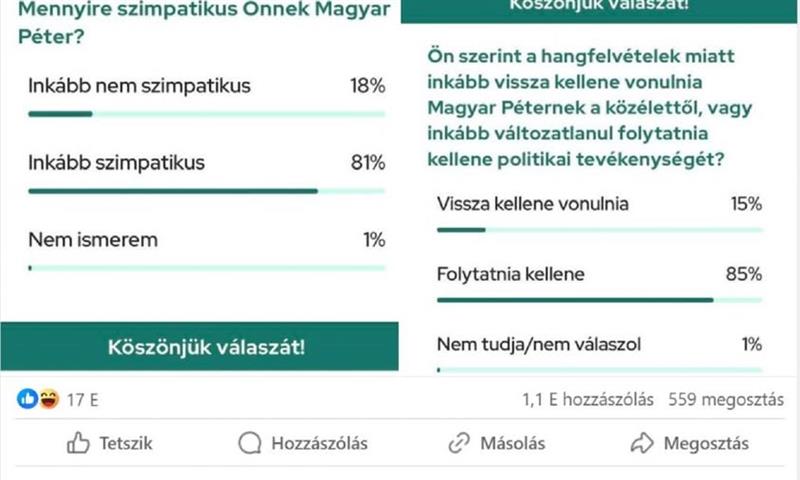Choose the Nem ismerem option
The width and height of the screenshot is (800, 480).
(x=93, y=239)
